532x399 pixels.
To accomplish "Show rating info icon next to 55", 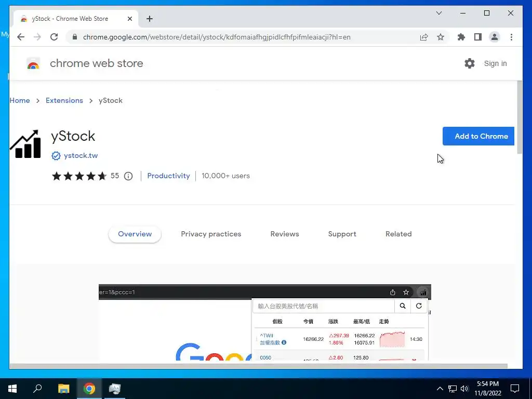I will point(128,176).
